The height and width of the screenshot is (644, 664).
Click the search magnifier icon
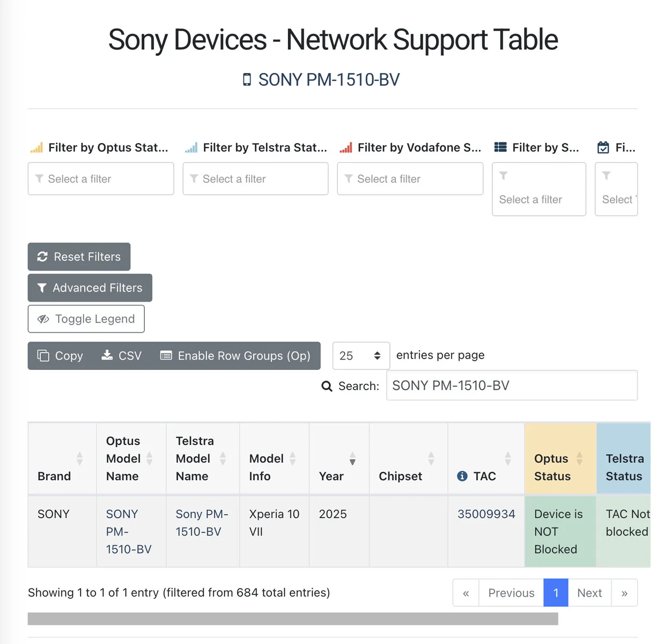pos(327,386)
